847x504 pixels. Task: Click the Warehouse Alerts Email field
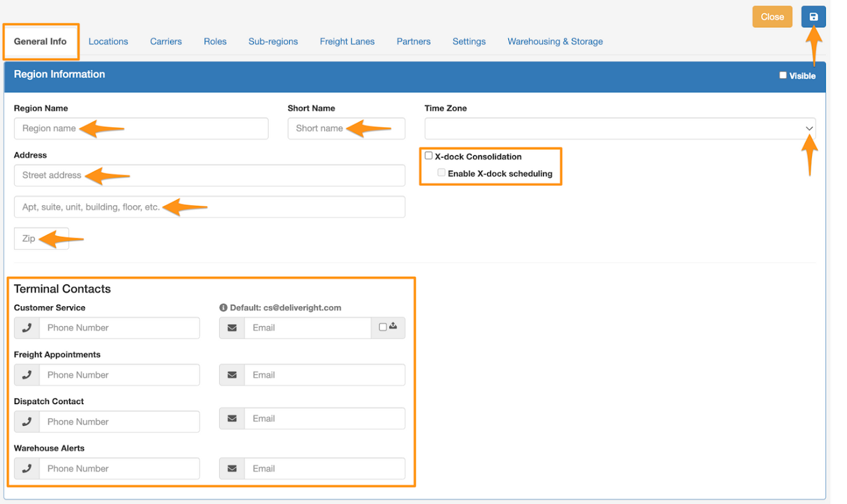coord(324,469)
